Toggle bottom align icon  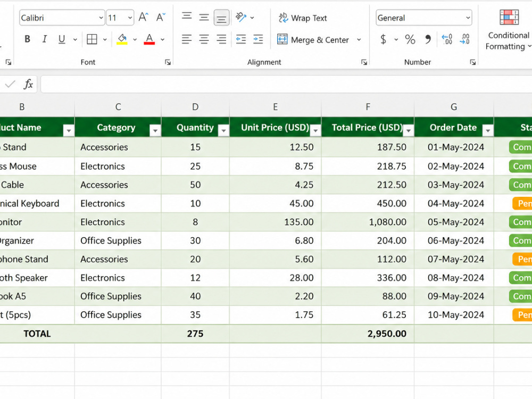coord(221,18)
